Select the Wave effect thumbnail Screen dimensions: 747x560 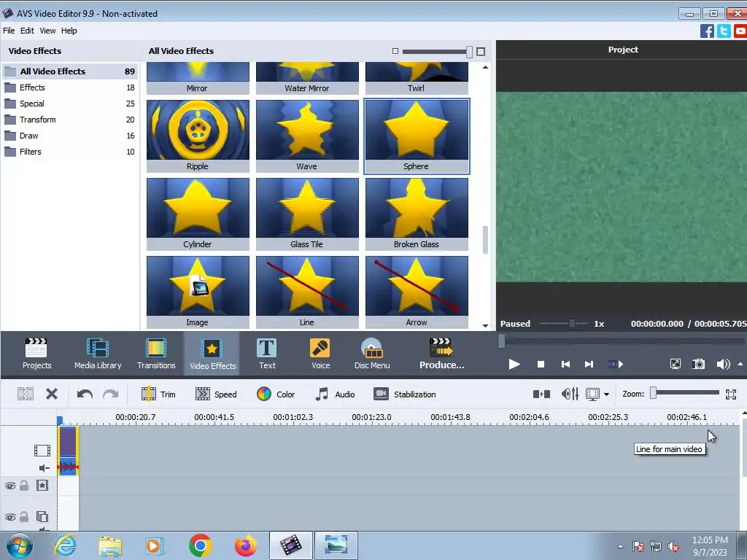[x=307, y=136]
